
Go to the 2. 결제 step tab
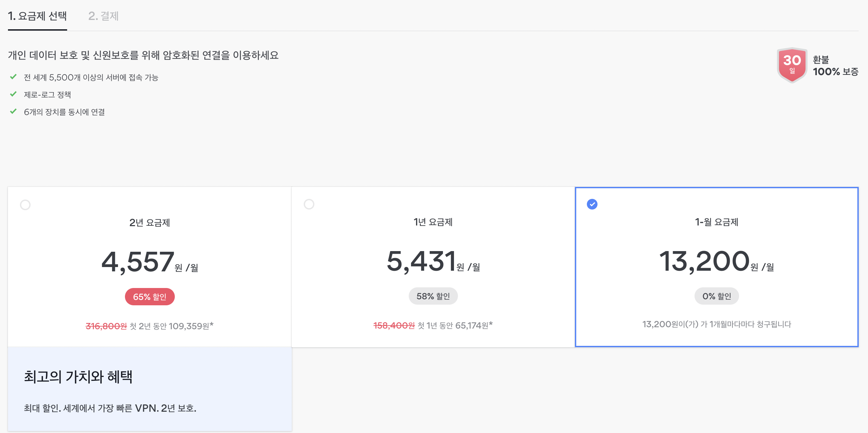[103, 16]
